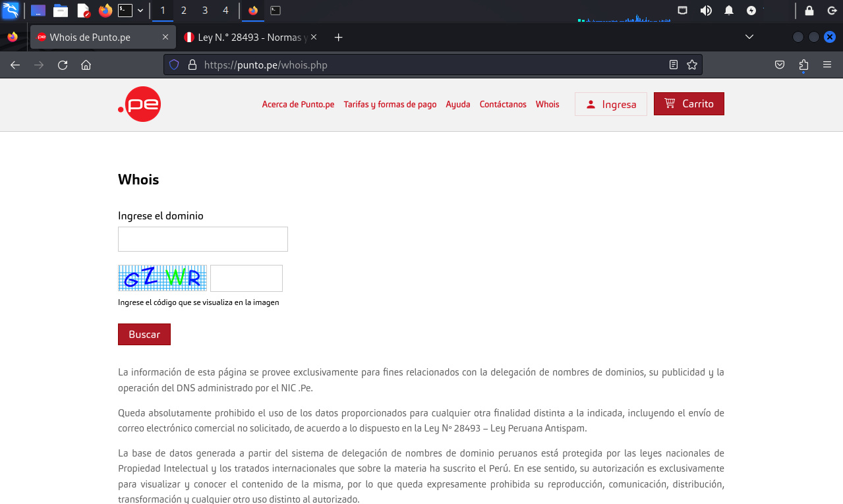
Task: Open the Contáctanos menu link
Action: coord(503,104)
